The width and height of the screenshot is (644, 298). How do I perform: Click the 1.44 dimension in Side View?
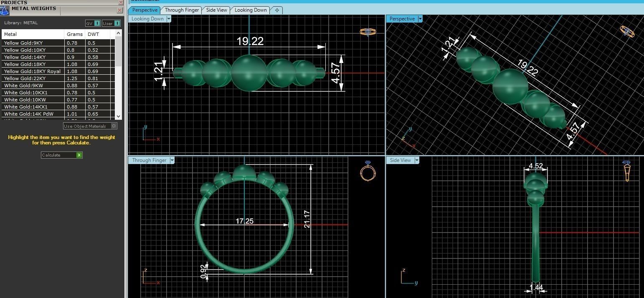tap(536, 287)
